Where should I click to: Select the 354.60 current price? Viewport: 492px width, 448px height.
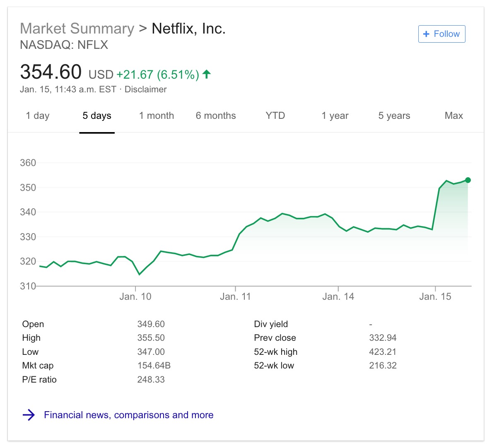(51, 72)
